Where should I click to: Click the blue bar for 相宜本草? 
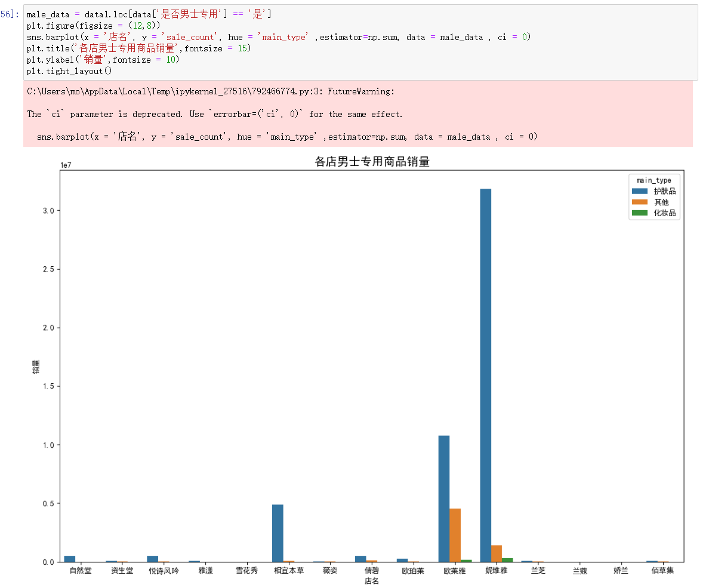pos(278,533)
